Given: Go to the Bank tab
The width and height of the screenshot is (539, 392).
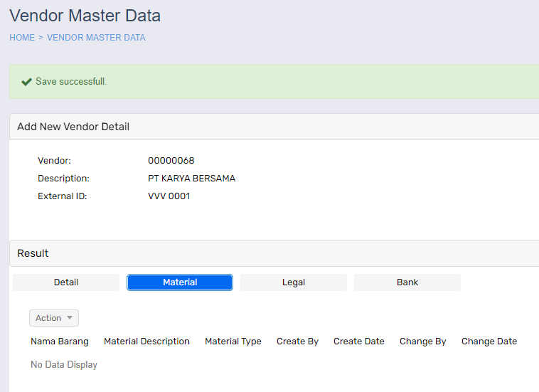Looking at the screenshot, I should pyautogui.click(x=407, y=282).
